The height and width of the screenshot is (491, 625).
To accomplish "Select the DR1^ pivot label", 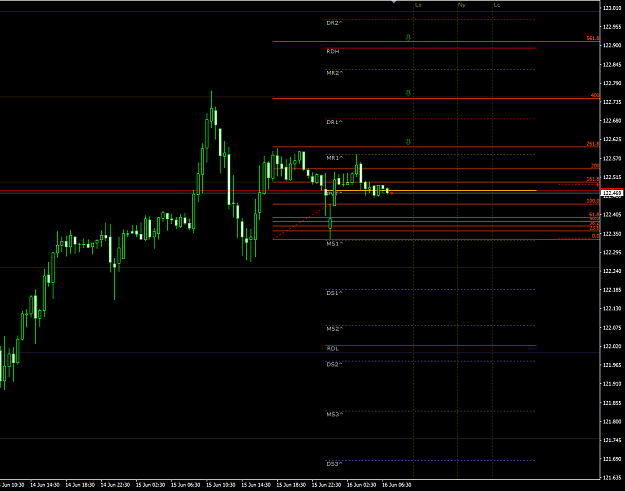I will [x=334, y=122].
